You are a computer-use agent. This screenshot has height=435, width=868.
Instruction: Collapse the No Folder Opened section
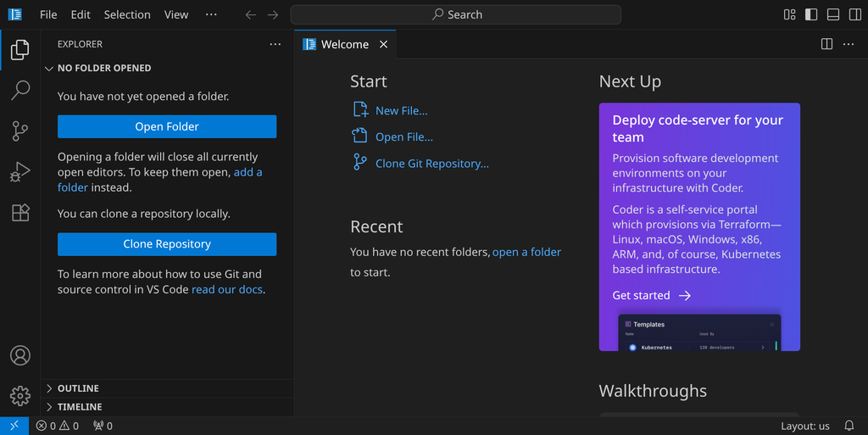click(x=103, y=68)
